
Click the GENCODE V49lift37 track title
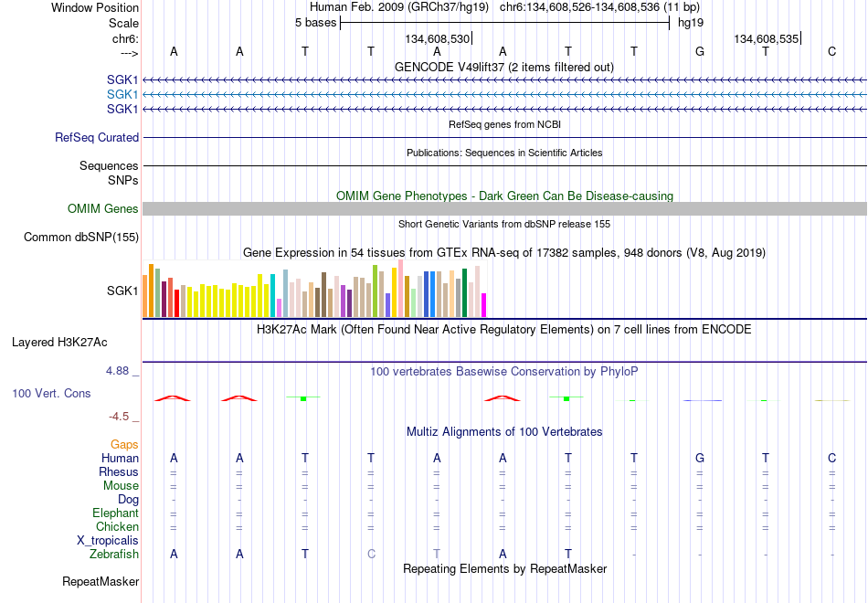tap(504, 67)
